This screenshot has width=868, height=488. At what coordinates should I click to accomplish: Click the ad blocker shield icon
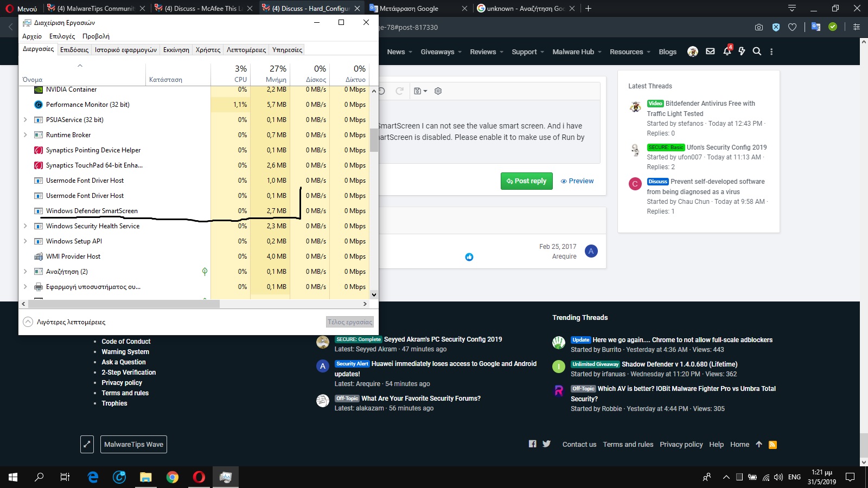776,27
